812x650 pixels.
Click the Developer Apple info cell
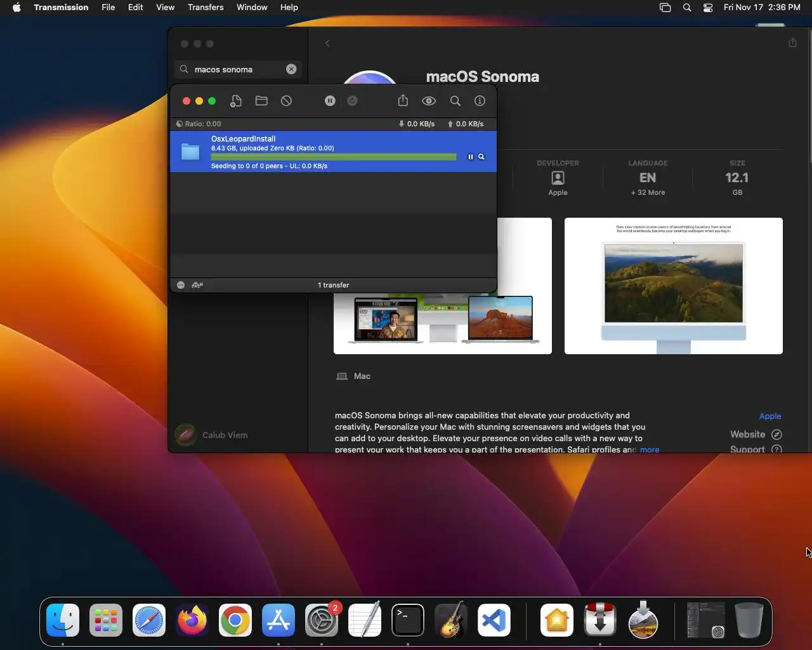[x=558, y=178]
